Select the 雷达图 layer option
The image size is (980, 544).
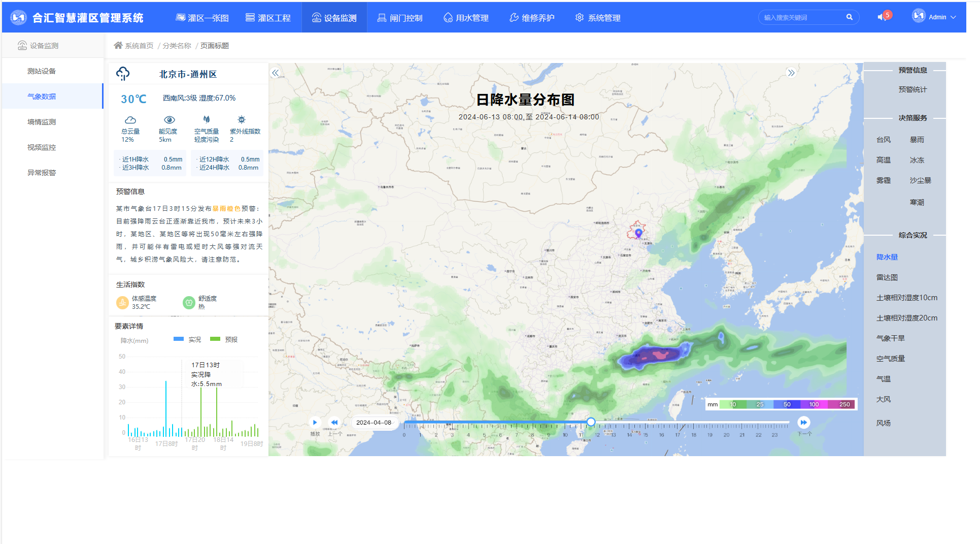pyautogui.click(x=887, y=277)
